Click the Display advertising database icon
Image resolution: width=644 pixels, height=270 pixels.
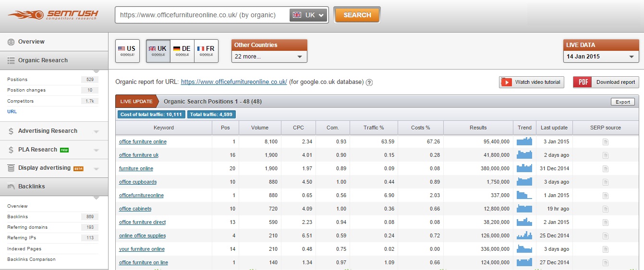tap(11, 168)
